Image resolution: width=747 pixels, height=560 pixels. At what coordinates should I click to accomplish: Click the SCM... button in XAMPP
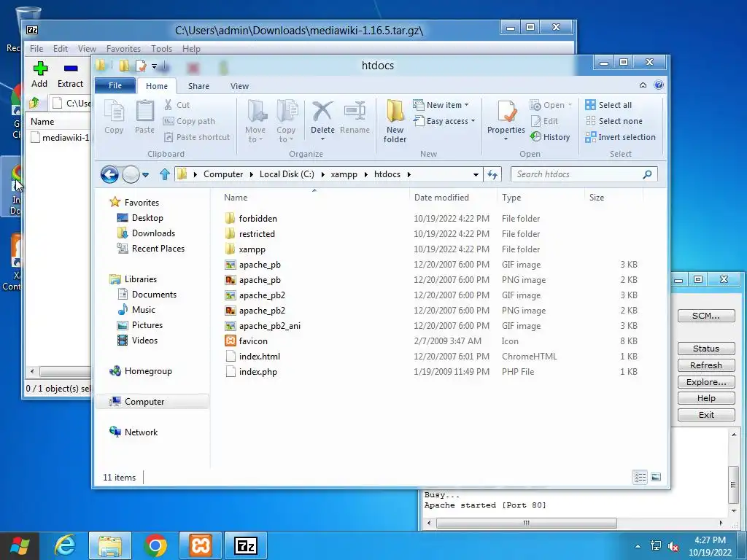706,316
